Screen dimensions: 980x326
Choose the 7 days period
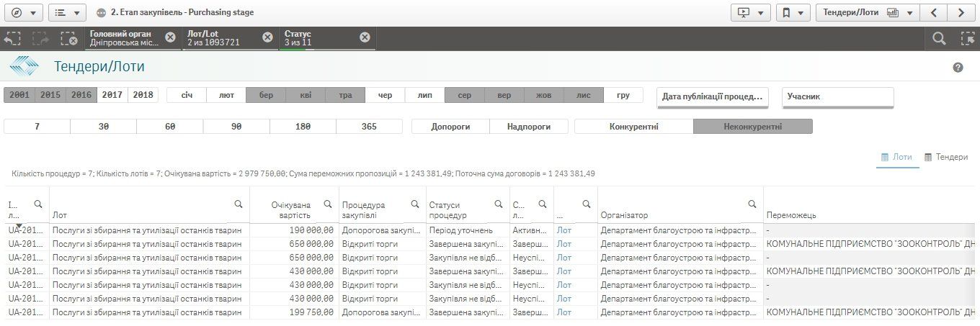point(37,127)
